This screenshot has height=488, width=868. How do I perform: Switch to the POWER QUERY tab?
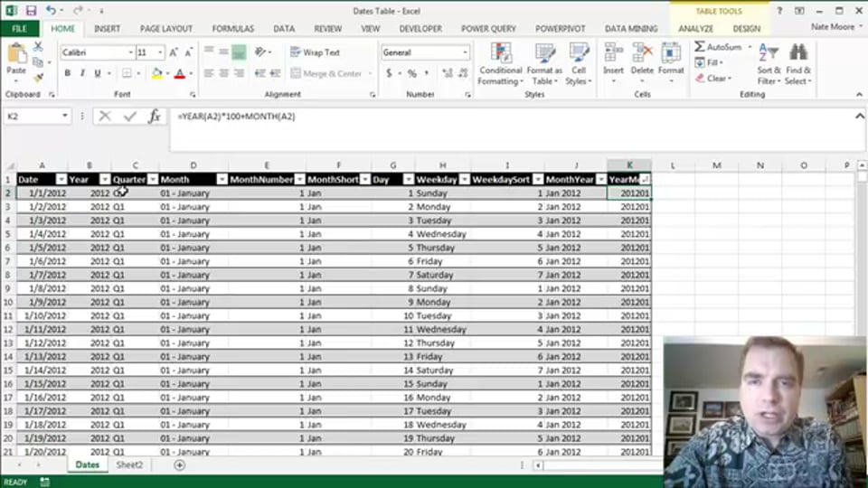tap(488, 28)
